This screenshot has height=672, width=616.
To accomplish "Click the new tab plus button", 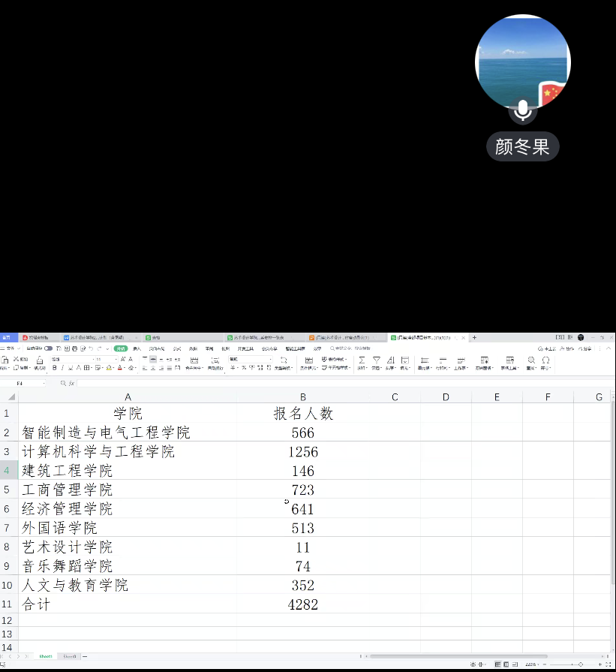I will (474, 338).
